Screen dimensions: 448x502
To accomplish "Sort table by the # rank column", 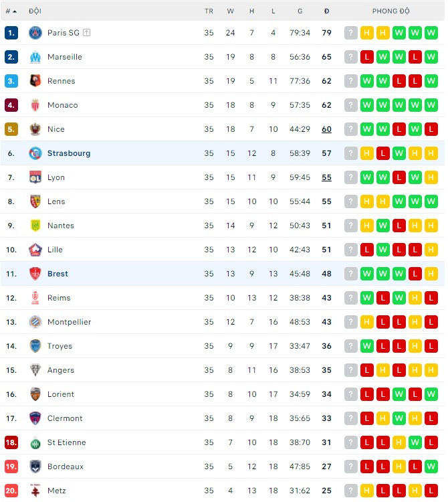I will (11, 11).
